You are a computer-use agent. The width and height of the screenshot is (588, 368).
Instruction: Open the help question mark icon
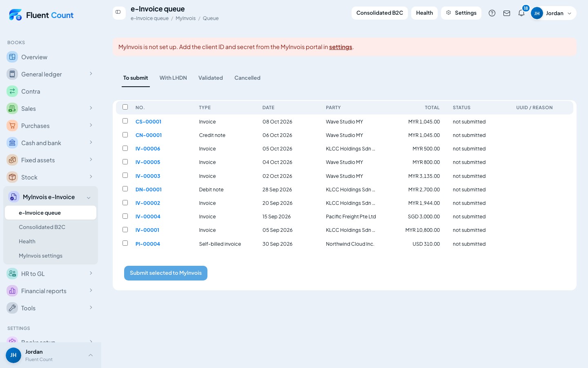click(492, 13)
